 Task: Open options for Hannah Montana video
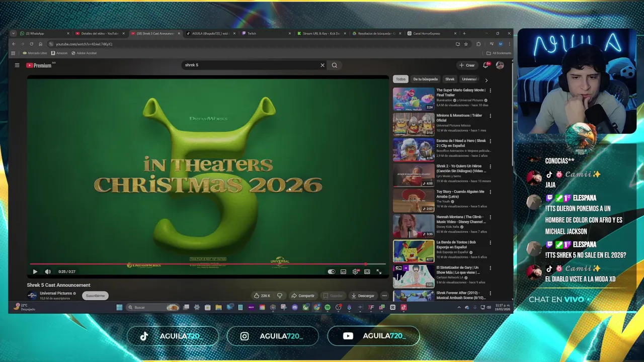(x=490, y=217)
